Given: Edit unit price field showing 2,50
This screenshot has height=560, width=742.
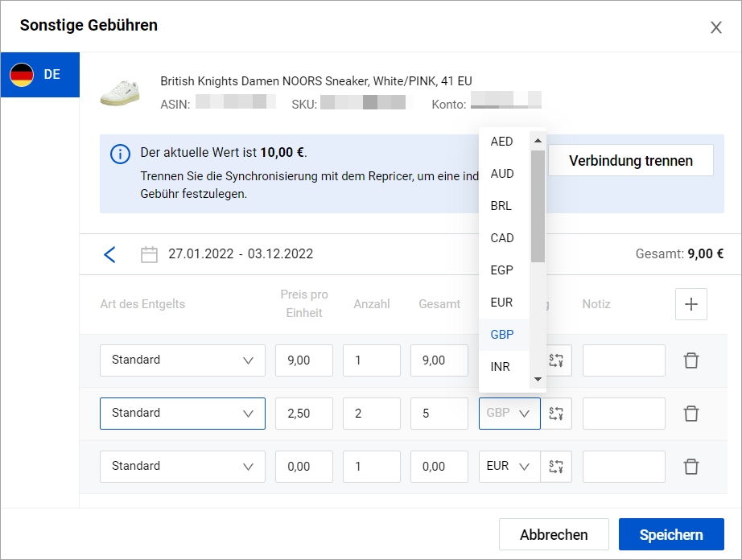Looking at the screenshot, I should click(304, 414).
